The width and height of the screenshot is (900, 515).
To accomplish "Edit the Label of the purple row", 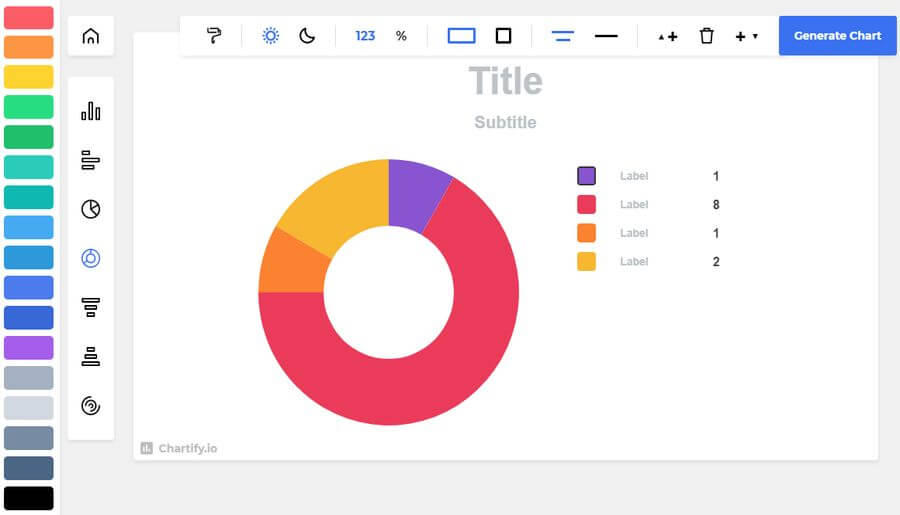I will (634, 176).
